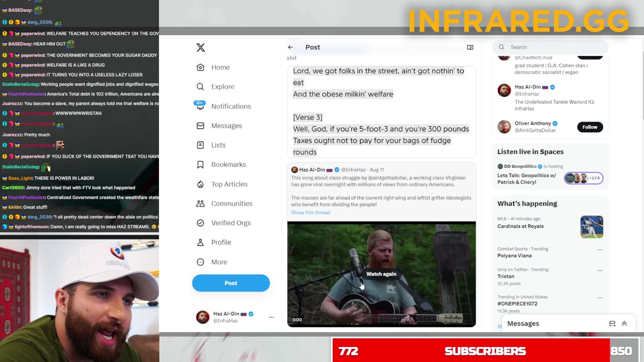Click the Post heading text

pyautogui.click(x=312, y=47)
